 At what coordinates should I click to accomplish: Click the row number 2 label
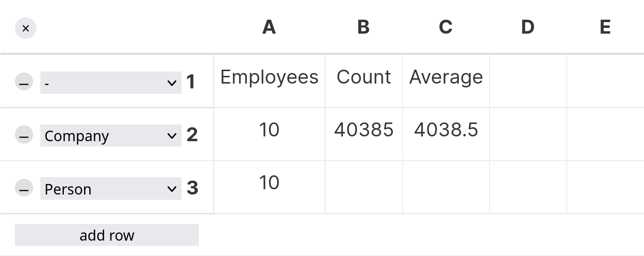pyautogui.click(x=192, y=135)
